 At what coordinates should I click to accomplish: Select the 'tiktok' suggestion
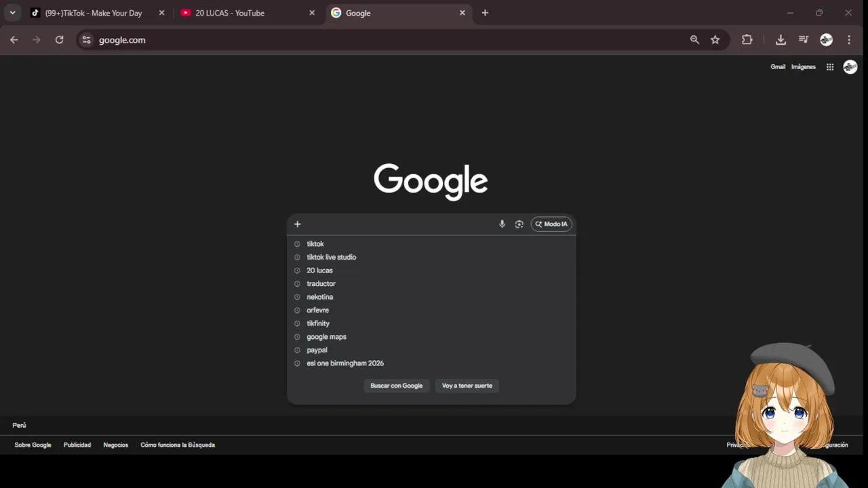coord(431,244)
